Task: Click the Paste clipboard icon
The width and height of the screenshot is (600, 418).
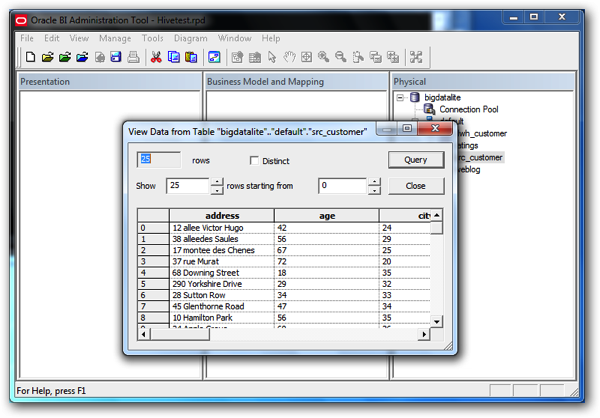Action: point(191,57)
